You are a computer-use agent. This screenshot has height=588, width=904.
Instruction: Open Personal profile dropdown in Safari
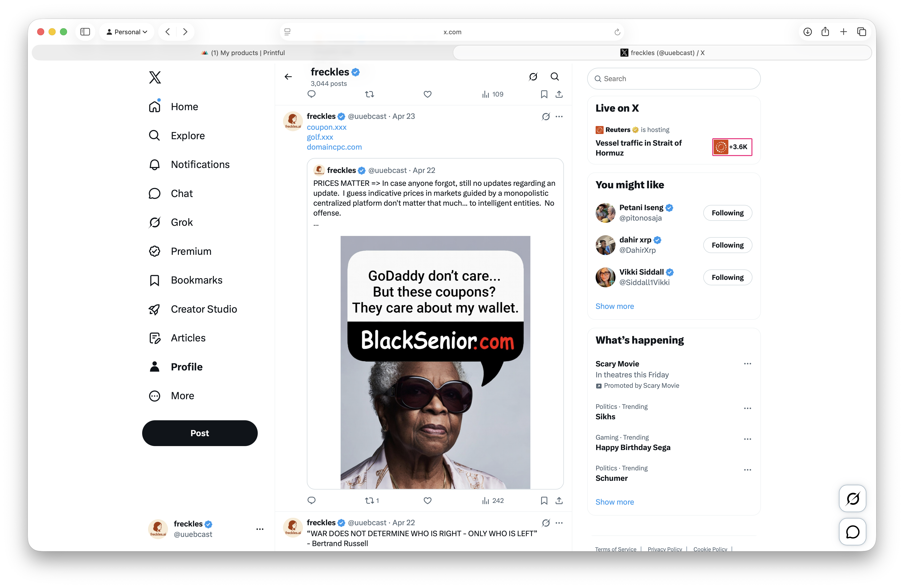tap(127, 32)
